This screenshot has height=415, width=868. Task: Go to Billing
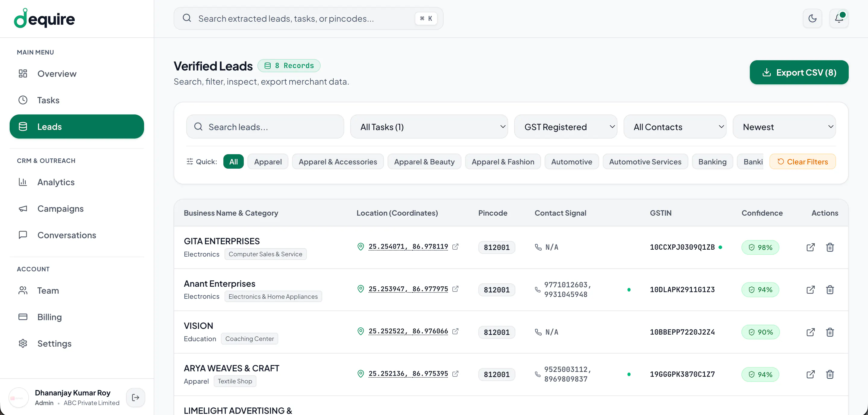77,317
